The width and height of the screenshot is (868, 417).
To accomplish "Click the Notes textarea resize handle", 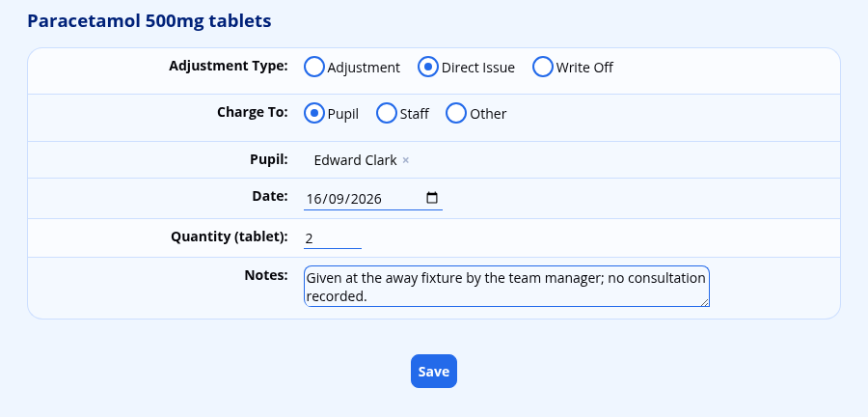I will (x=705, y=302).
